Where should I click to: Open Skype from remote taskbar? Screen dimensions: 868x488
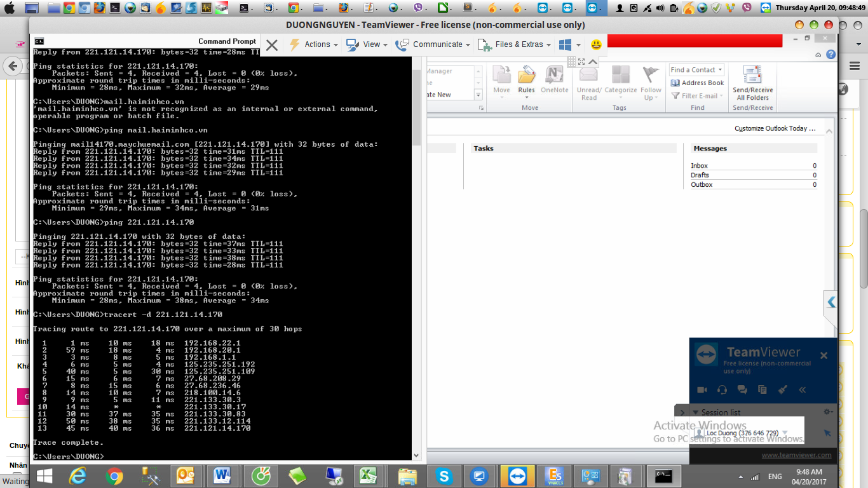click(444, 476)
